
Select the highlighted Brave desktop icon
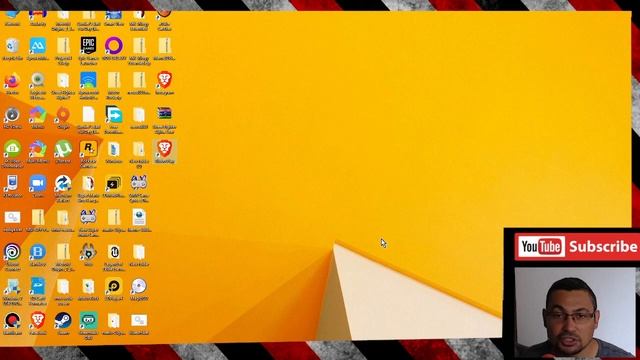point(164,152)
